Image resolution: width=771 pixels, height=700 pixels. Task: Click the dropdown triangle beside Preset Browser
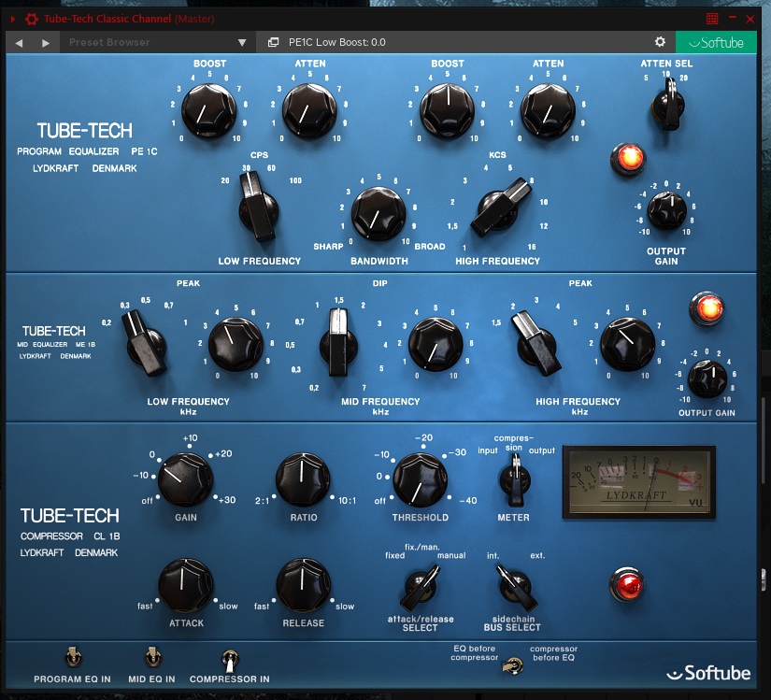(242, 43)
